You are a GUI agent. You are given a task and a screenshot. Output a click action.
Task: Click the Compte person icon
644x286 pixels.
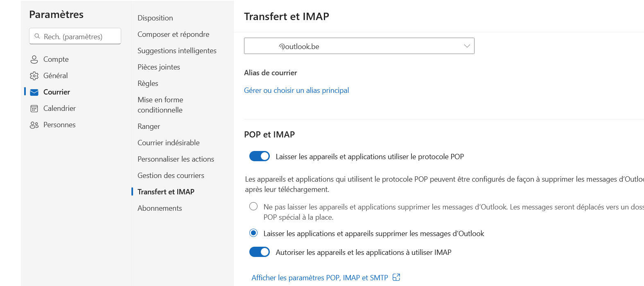(x=34, y=59)
